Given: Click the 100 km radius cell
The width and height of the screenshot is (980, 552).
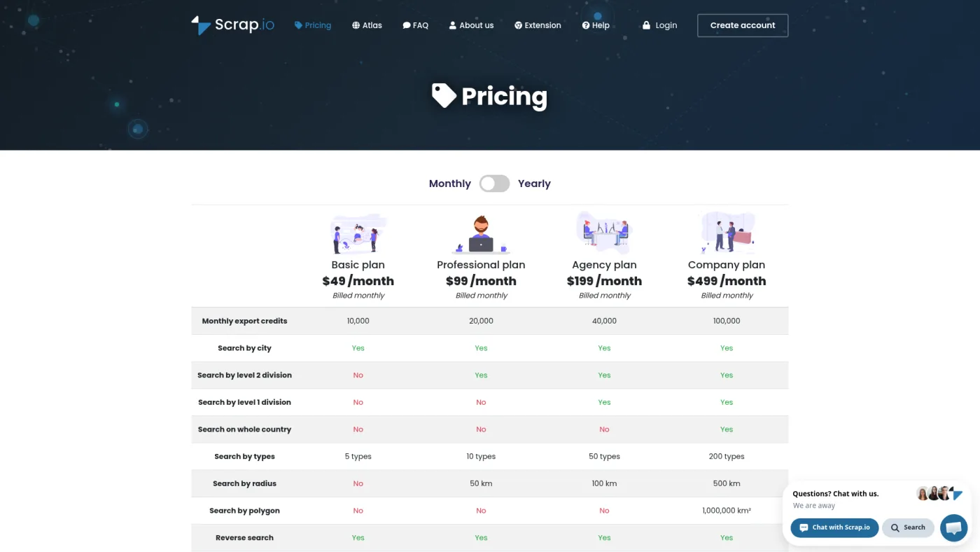Looking at the screenshot, I should coord(604,483).
